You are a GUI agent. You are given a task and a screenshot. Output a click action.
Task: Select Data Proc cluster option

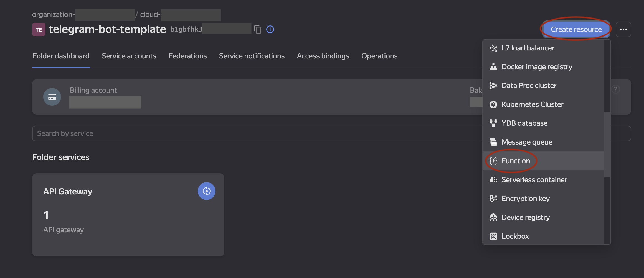pos(543,86)
